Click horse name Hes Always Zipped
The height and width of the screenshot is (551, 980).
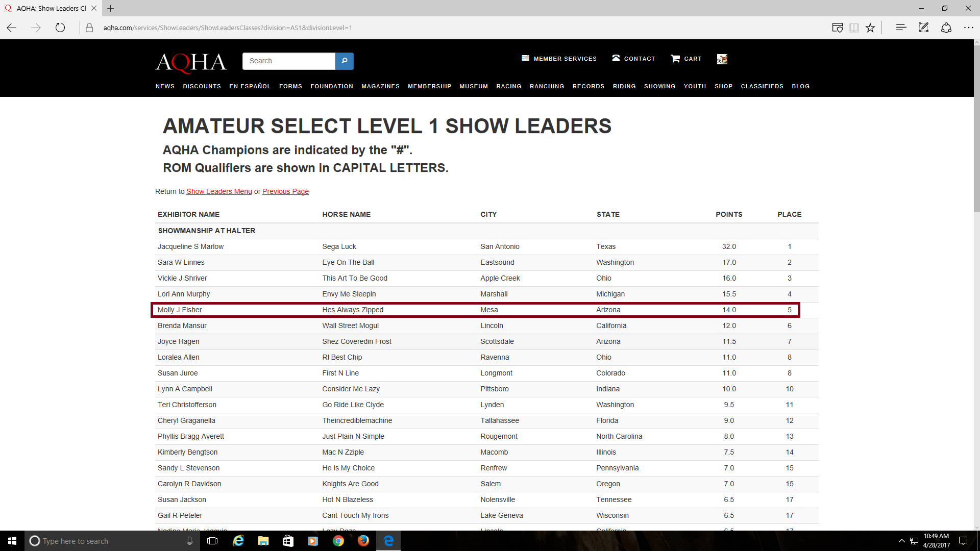(x=353, y=310)
